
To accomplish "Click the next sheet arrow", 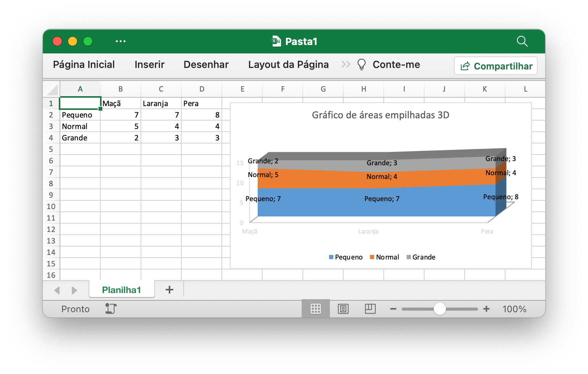I will tap(74, 290).
